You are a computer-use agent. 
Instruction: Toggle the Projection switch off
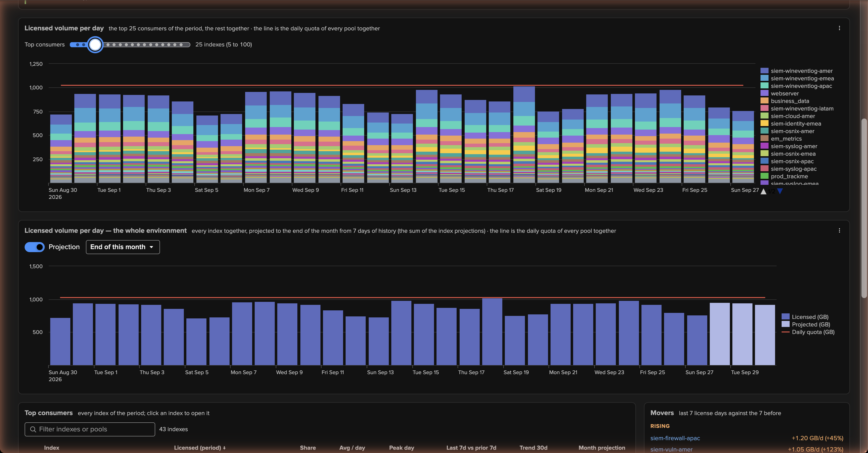(x=34, y=247)
